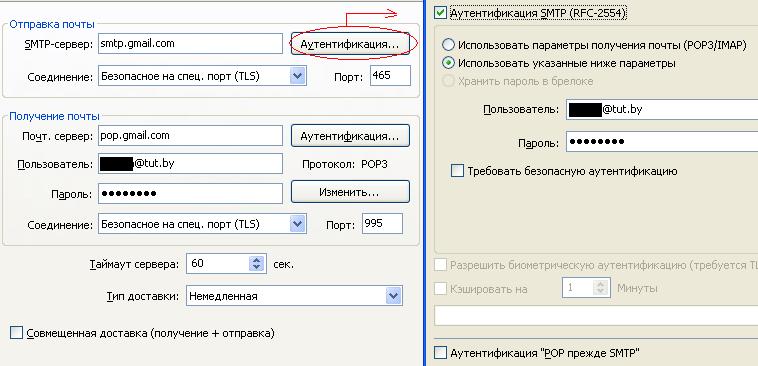The image size is (758, 366).
Task: Click the Протокол: POP3 label
Action: pyautogui.click(x=345, y=164)
